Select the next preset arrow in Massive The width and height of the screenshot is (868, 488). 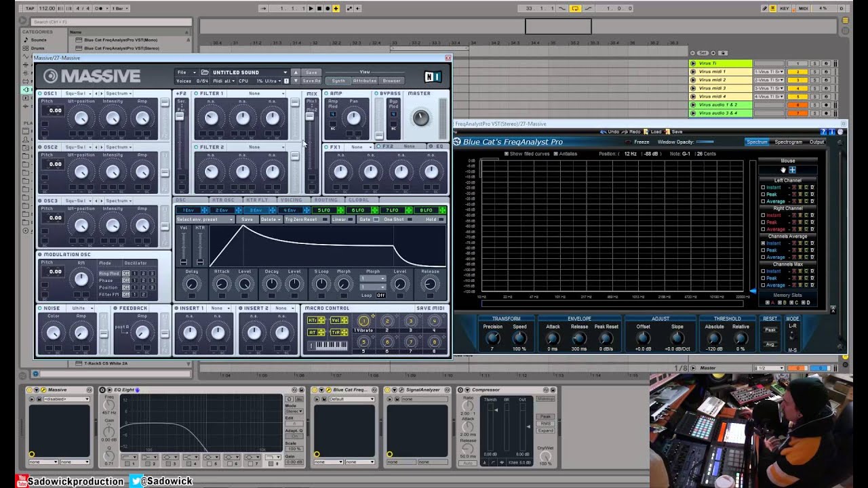tap(296, 81)
